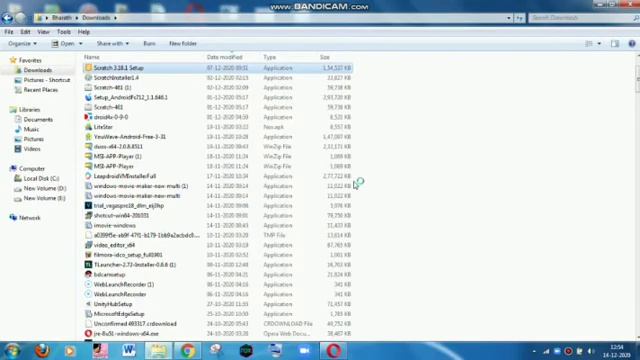
Task: Open the View menu
Action: pyautogui.click(x=43, y=32)
